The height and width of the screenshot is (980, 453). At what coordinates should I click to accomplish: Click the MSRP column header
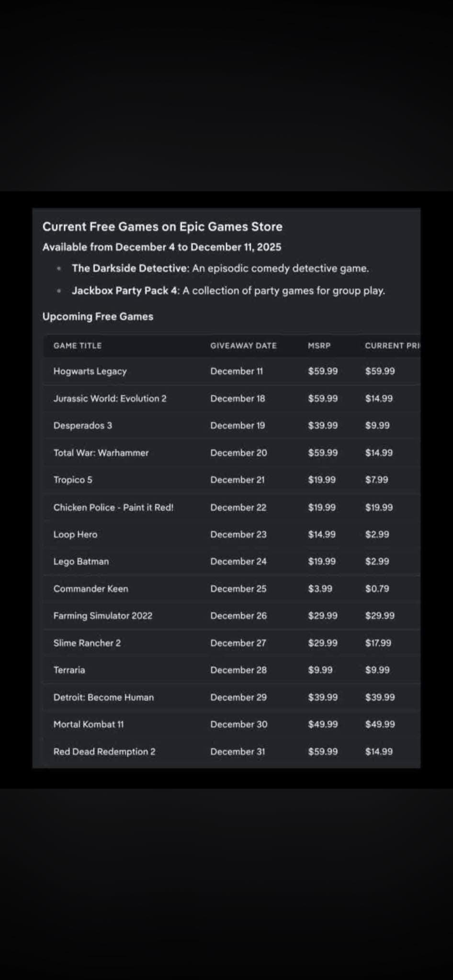tap(319, 345)
